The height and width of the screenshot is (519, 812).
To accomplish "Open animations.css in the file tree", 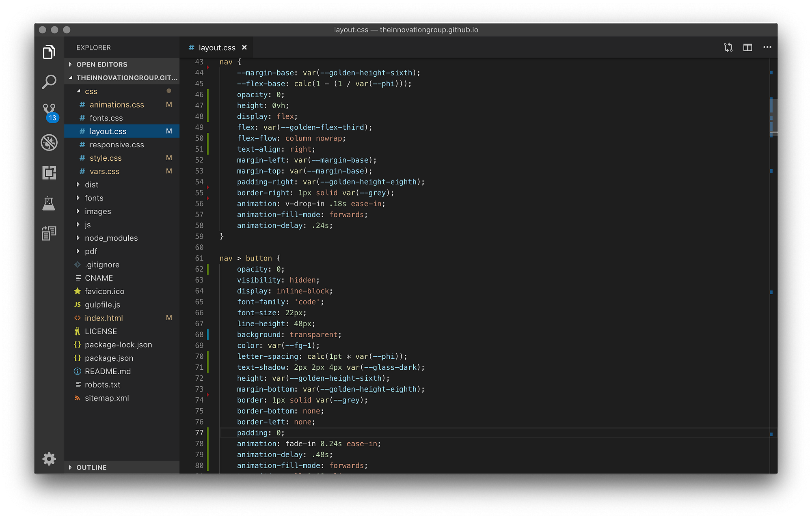I will click(x=117, y=105).
